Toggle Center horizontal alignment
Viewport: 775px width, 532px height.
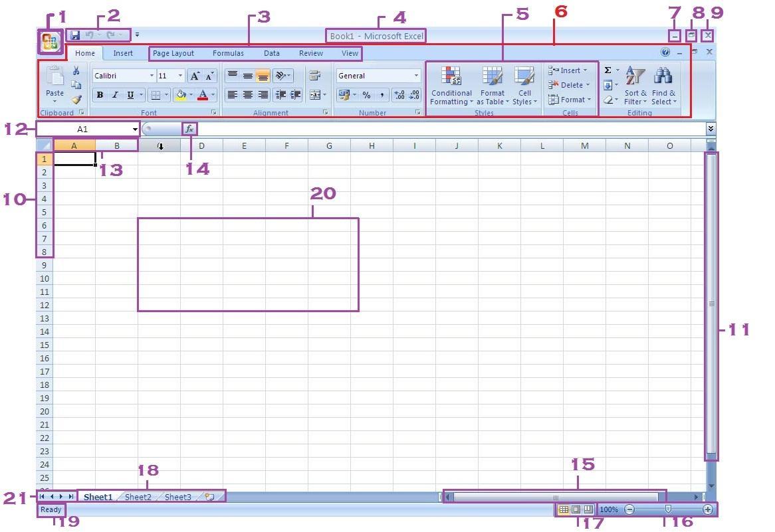point(248,94)
